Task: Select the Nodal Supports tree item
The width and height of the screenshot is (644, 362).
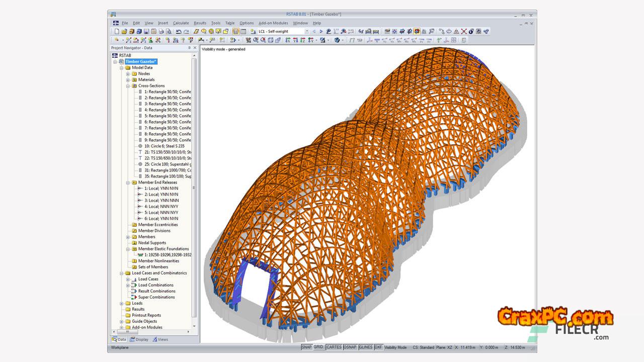Action: point(152,243)
